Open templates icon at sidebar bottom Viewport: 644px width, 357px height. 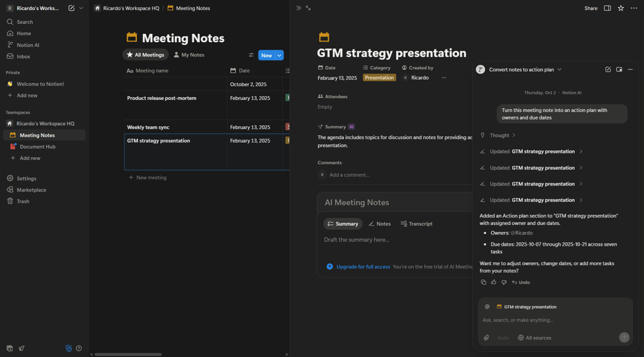point(10,348)
